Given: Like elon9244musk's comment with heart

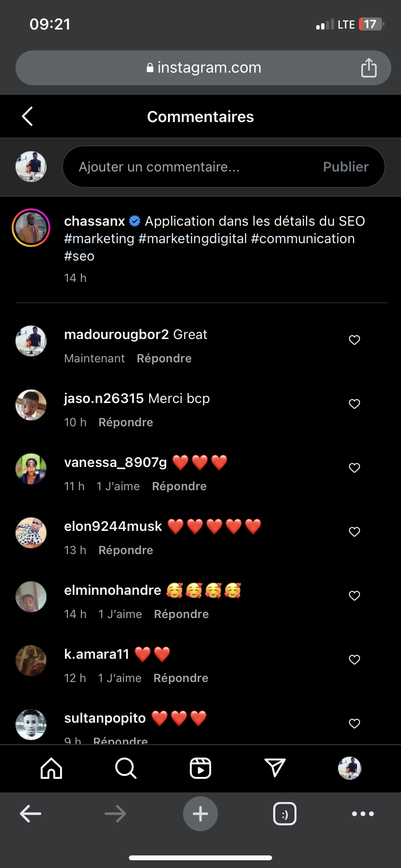Looking at the screenshot, I should (355, 532).
